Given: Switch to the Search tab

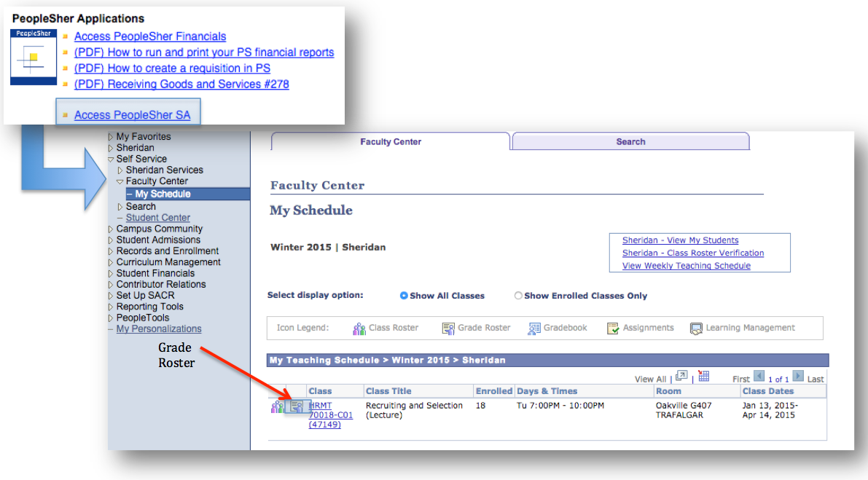Looking at the screenshot, I should pyautogui.click(x=630, y=141).
